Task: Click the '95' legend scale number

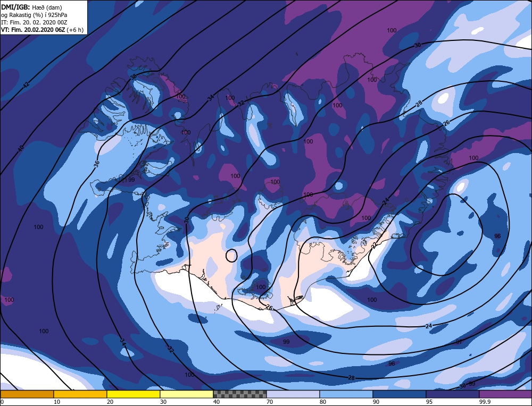Action: point(429,402)
